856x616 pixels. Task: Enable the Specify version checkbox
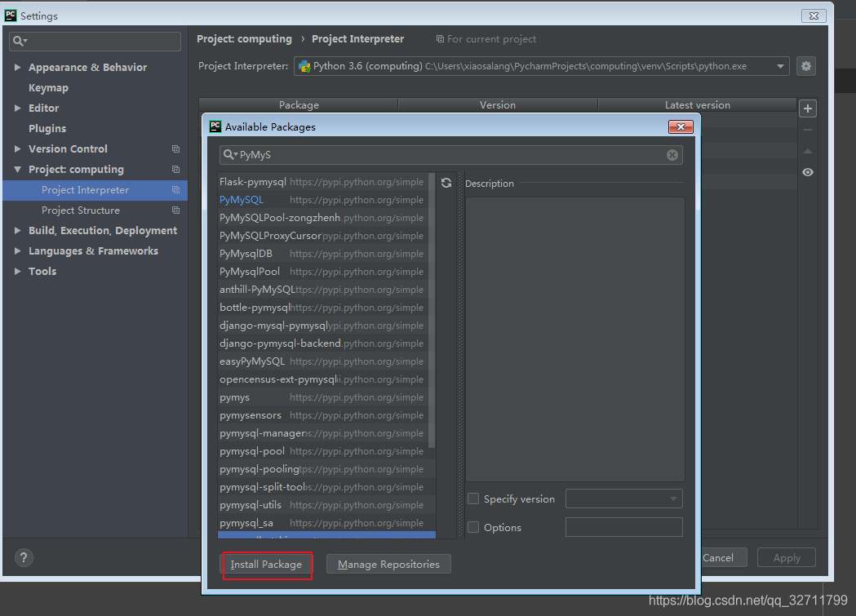(473, 499)
